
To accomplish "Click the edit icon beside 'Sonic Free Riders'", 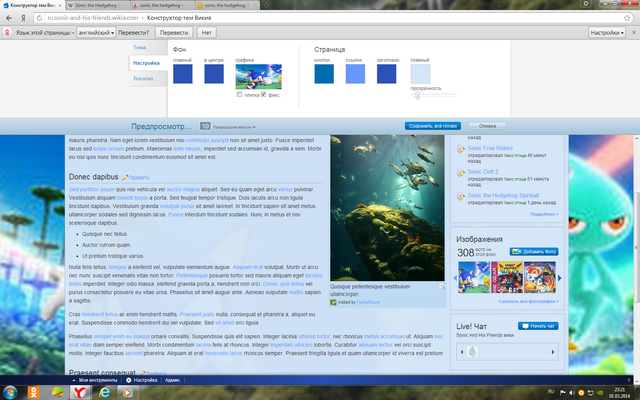I will (x=461, y=149).
